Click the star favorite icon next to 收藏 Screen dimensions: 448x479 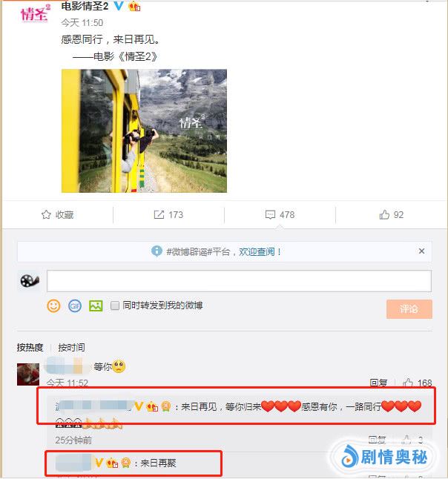point(46,214)
